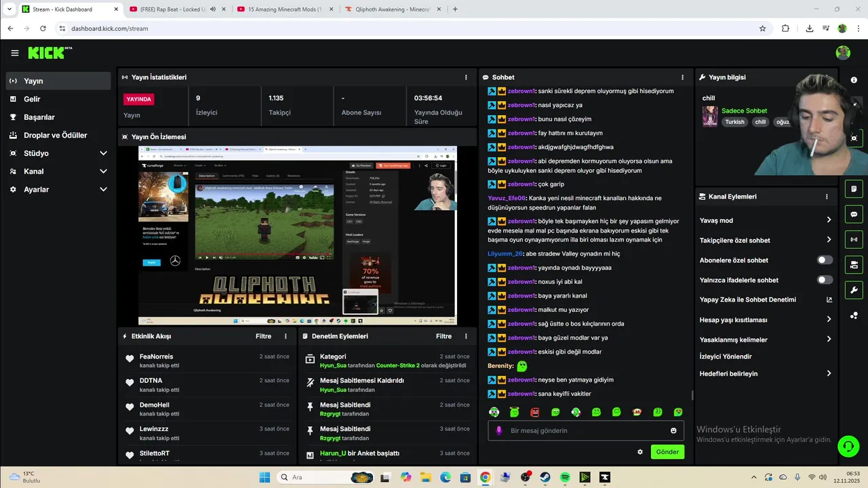This screenshot has width=868, height=488.
Task: Switch to FREE Rap Beat browser tab
Action: point(178,9)
